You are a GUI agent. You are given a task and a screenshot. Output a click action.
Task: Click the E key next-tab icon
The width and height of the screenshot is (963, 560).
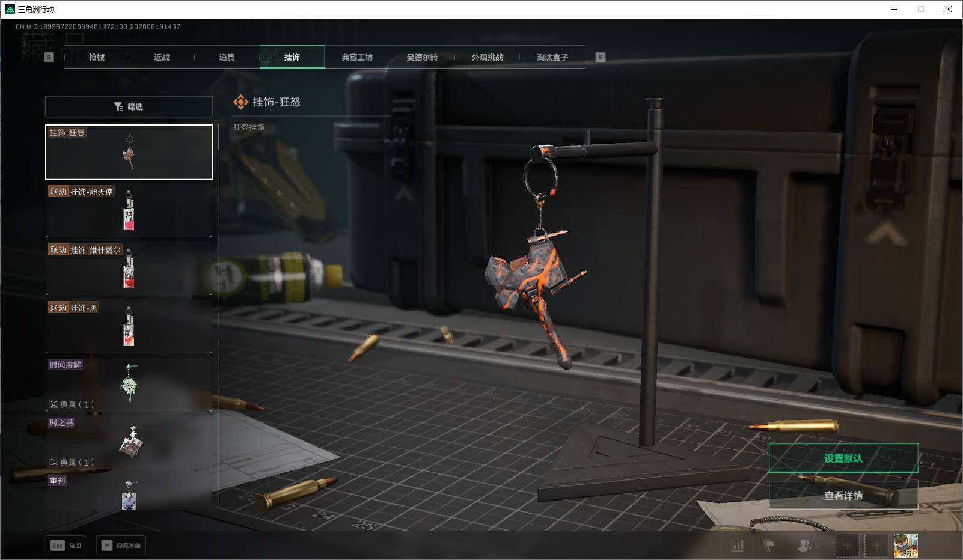point(600,57)
